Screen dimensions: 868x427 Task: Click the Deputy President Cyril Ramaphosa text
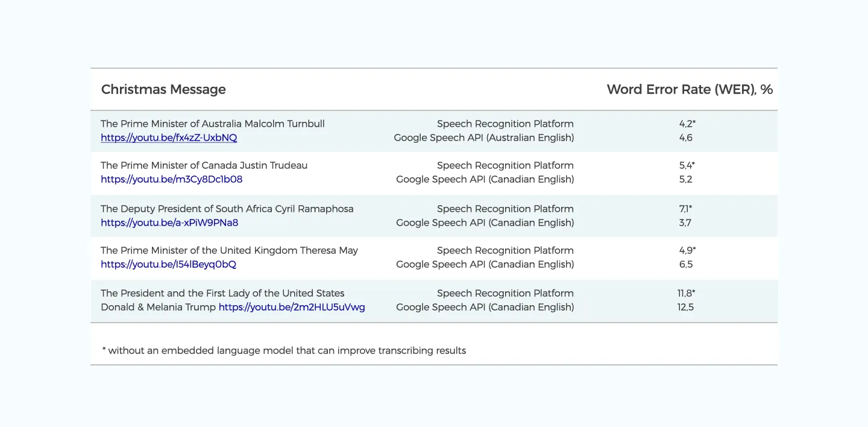click(x=227, y=209)
